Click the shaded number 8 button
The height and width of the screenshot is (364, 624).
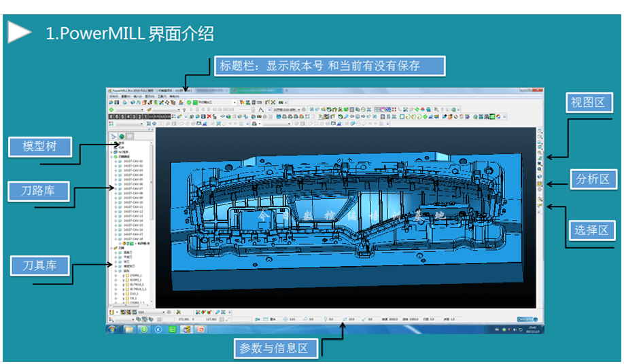point(111,116)
